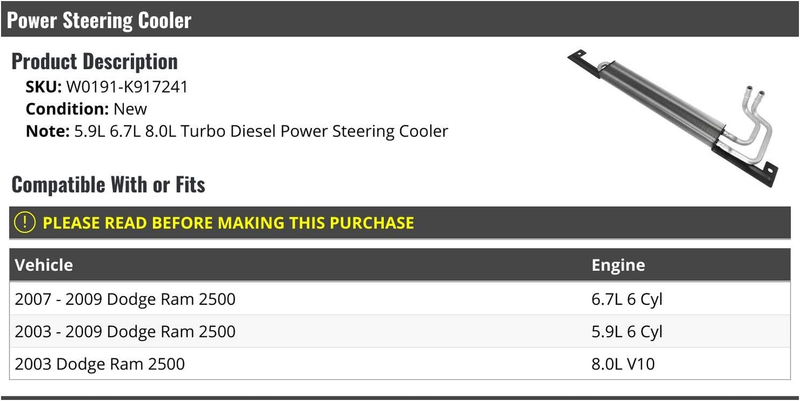Click the Product Description heading

[x=94, y=61]
